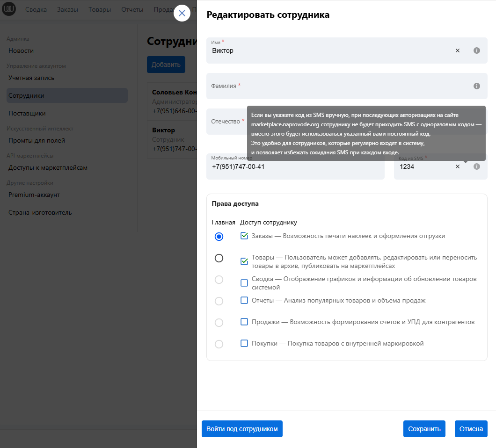This screenshot has height=448, width=496.
Task: Click the info icon in Фамилия field
Action: click(477, 86)
